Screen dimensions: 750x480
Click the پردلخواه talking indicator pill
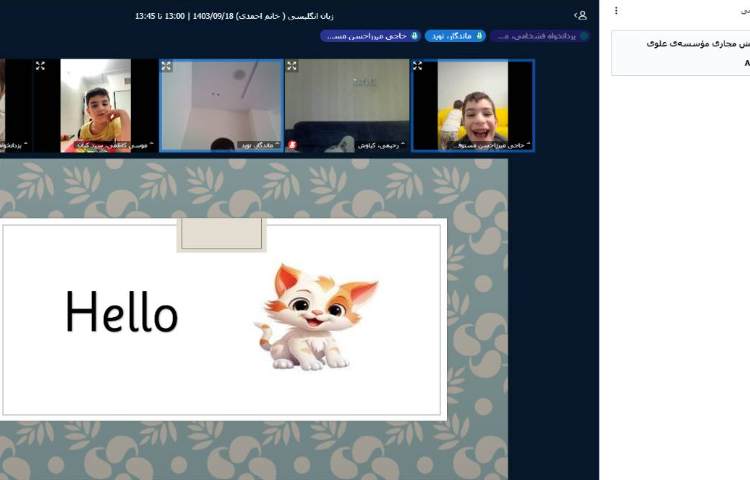tap(540, 36)
